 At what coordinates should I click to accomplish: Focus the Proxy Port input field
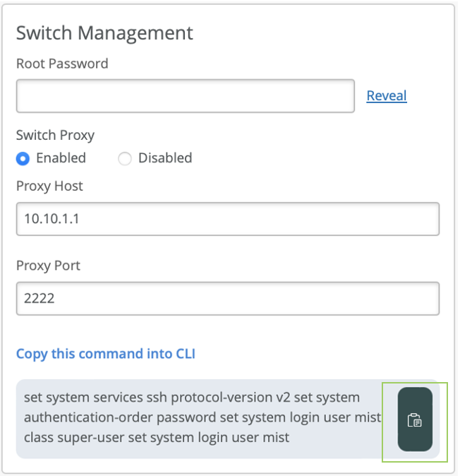pyautogui.click(x=227, y=299)
